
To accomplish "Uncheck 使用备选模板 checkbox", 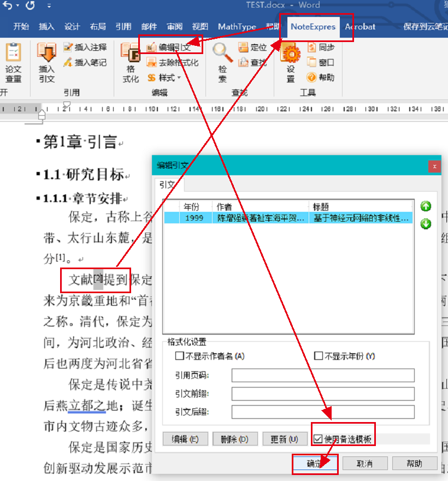I will click(x=318, y=439).
